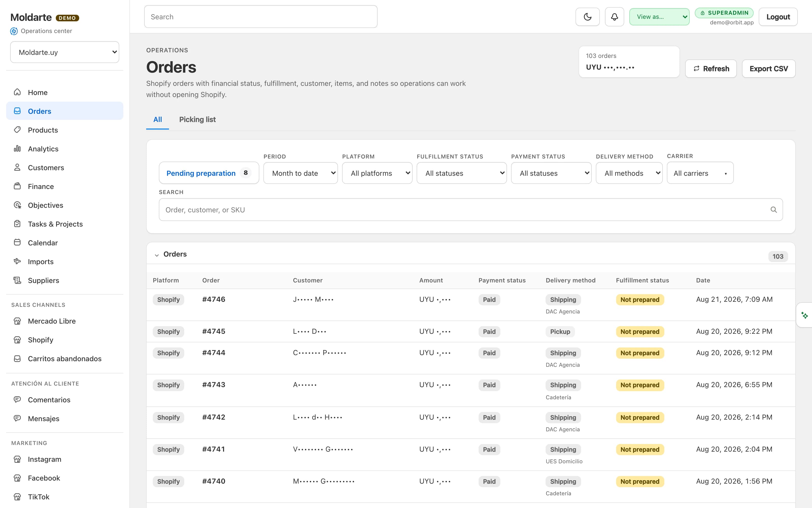Click the Products tag icon
812x508 pixels.
coord(17,130)
